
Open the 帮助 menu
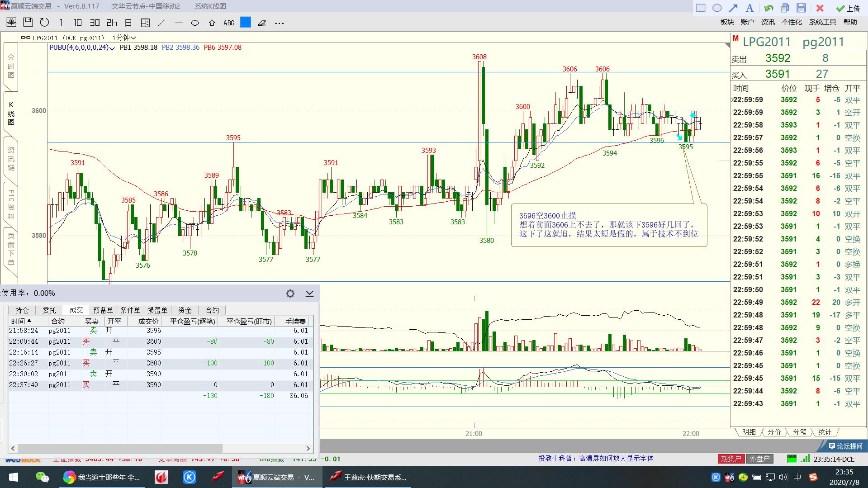(x=850, y=22)
